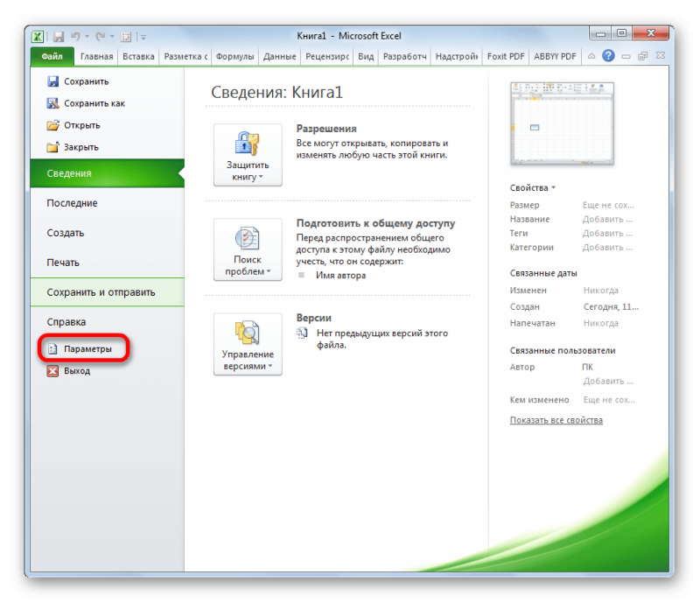Click the Excel application icon in title bar

pos(38,36)
